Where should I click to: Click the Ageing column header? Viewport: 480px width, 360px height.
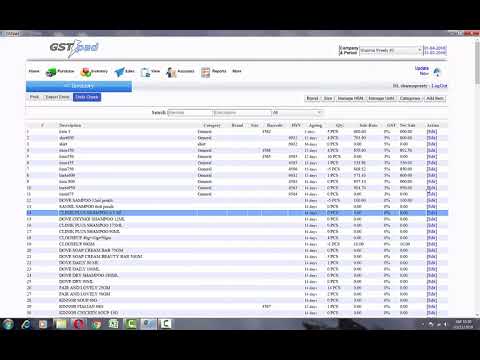(315, 125)
